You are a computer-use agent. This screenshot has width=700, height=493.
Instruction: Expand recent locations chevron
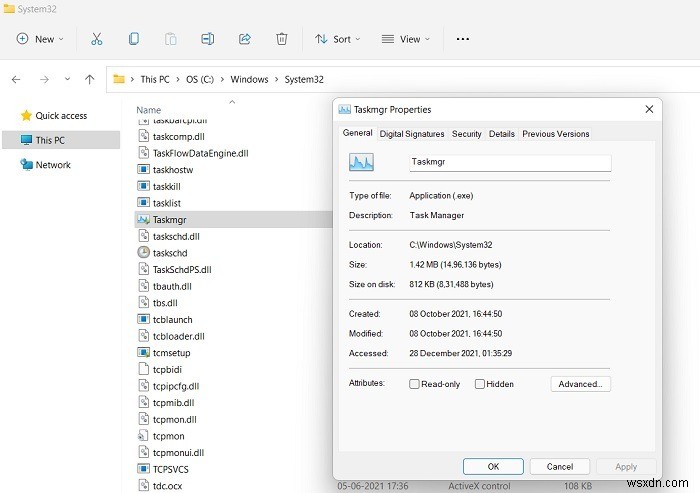tap(67, 79)
